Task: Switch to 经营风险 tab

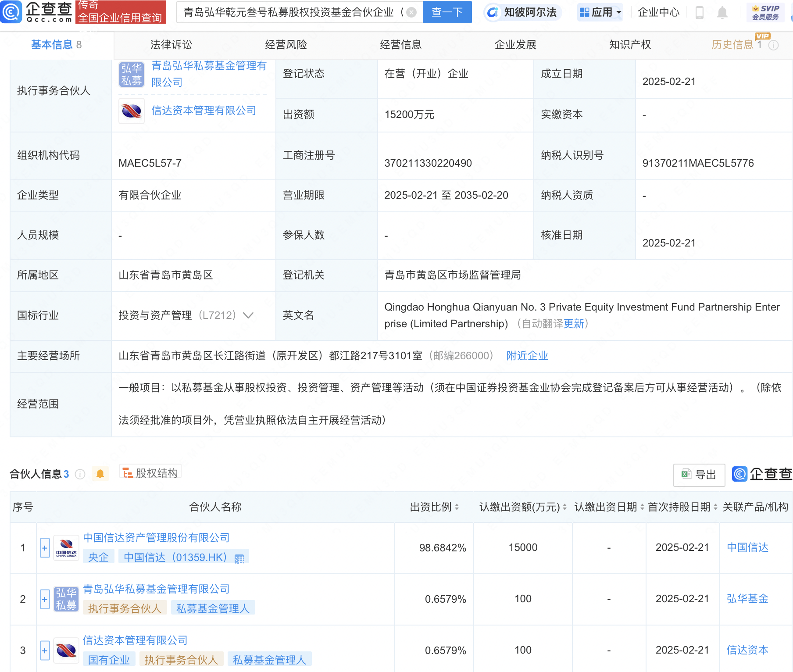Action: (286, 45)
